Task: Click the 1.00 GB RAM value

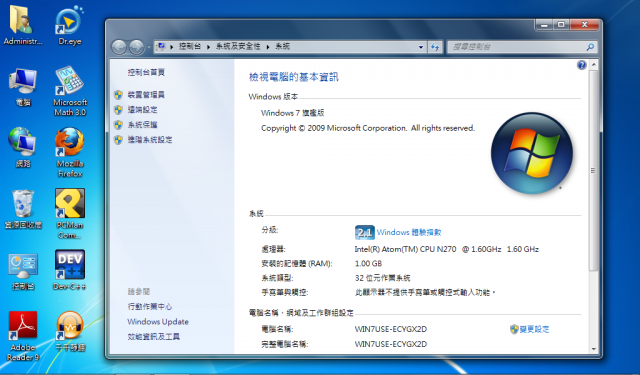Action: tap(369, 264)
